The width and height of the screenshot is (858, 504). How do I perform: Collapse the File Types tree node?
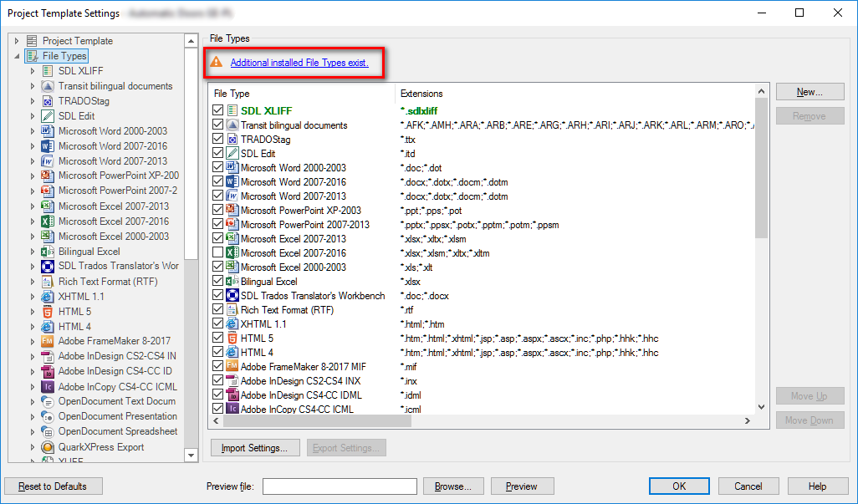click(17, 55)
